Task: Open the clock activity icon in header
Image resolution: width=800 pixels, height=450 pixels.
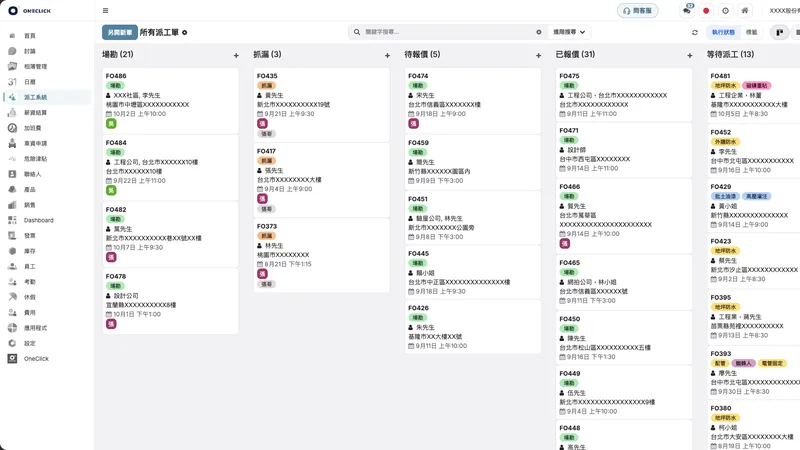Action: [x=725, y=11]
